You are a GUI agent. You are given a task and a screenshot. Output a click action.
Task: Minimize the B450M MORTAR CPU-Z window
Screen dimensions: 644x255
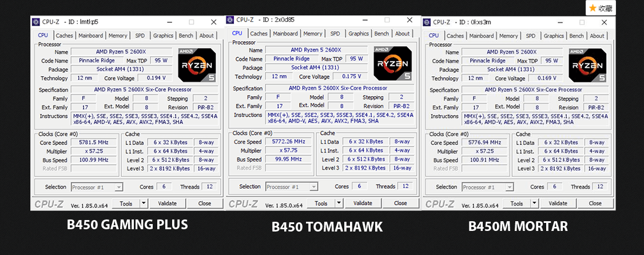coord(560,22)
